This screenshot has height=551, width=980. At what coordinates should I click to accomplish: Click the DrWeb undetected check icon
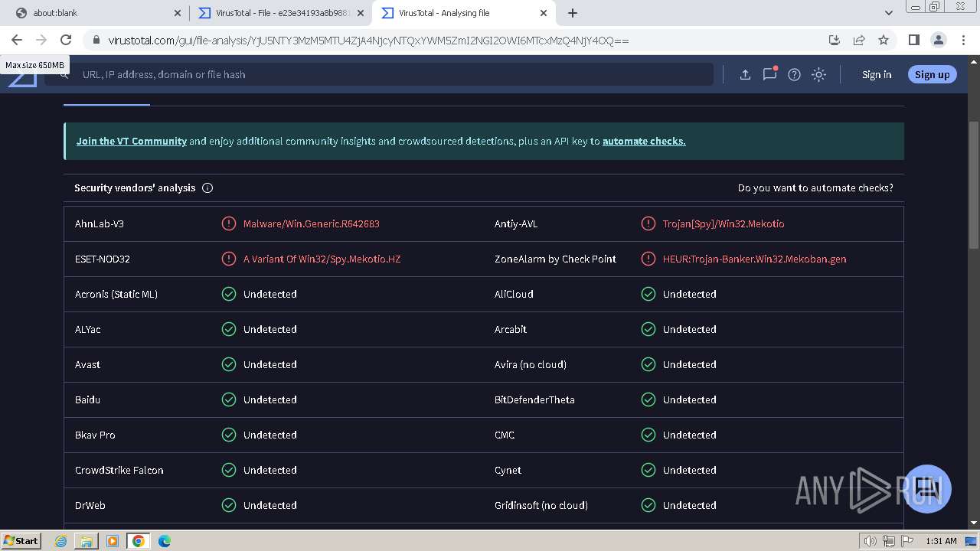click(228, 505)
